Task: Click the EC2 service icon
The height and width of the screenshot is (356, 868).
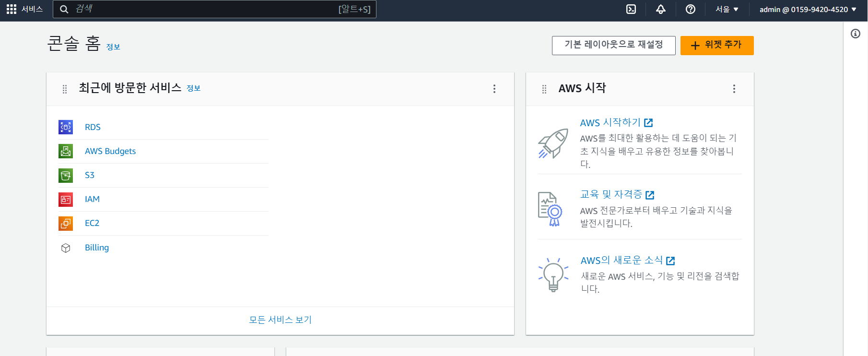Action: tap(66, 223)
